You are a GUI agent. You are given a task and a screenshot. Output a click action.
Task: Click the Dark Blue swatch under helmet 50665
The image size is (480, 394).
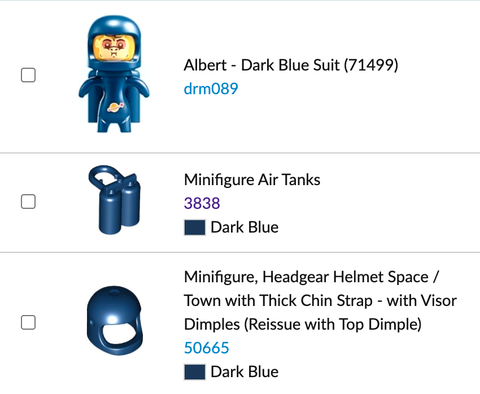(195, 372)
